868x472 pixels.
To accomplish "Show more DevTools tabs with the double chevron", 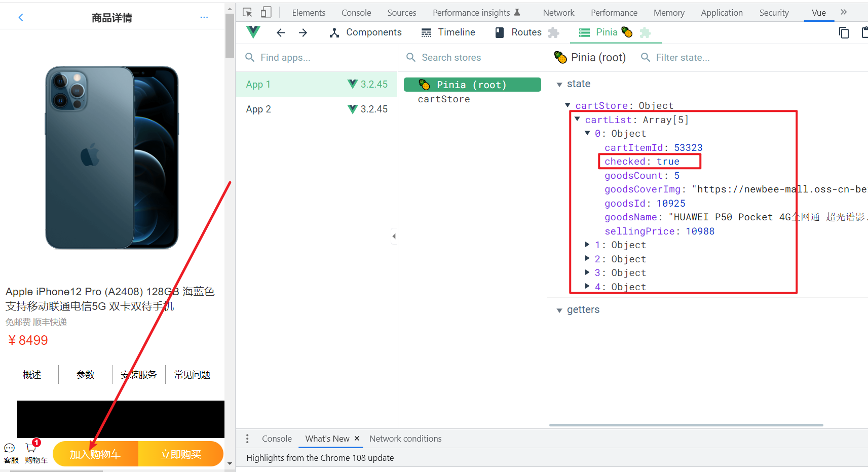I will (x=844, y=12).
